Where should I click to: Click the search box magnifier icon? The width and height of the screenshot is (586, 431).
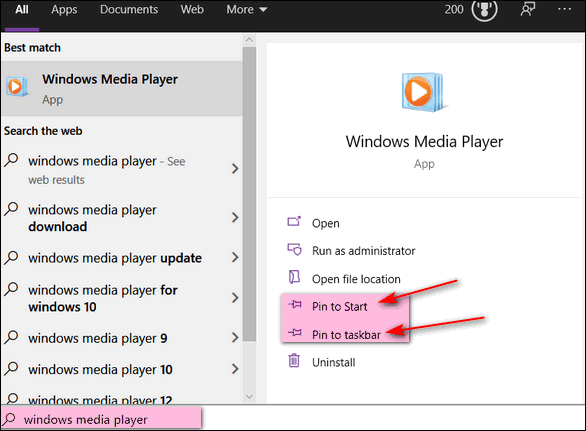click(x=9, y=419)
